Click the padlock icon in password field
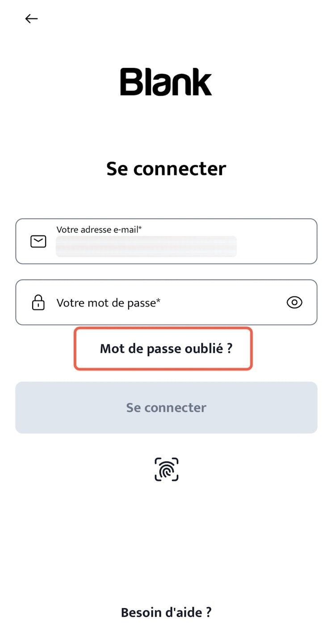The height and width of the screenshot is (644, 335). (x=38, y=303)
